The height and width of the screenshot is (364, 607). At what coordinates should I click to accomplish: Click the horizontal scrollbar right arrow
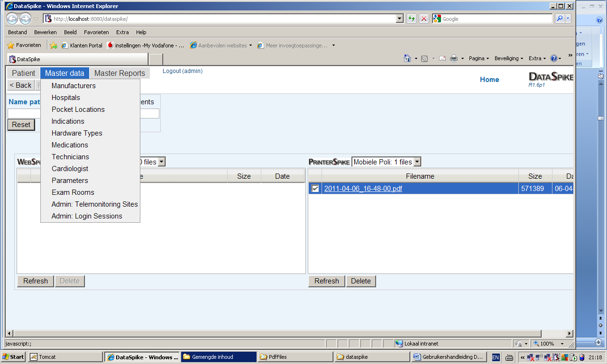(x=570, y=333)
